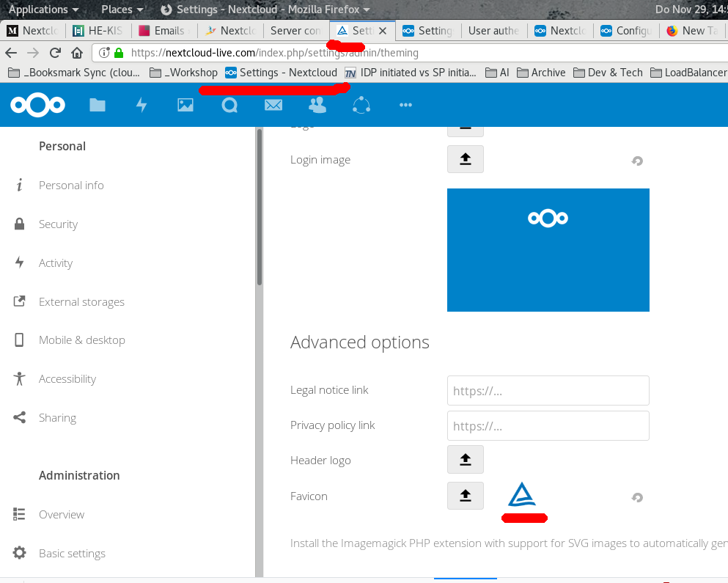Open the _Workshop bookmark folder
The height and width of the screenshot is (583, 728).
tap(183, 73)
